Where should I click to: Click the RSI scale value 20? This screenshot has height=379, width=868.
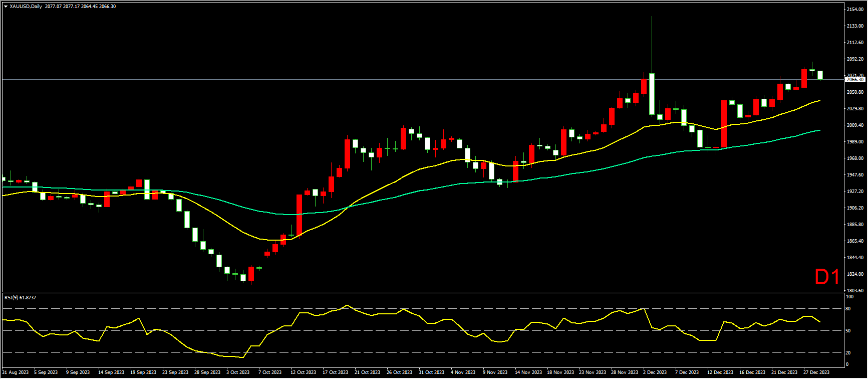point(848,353)
